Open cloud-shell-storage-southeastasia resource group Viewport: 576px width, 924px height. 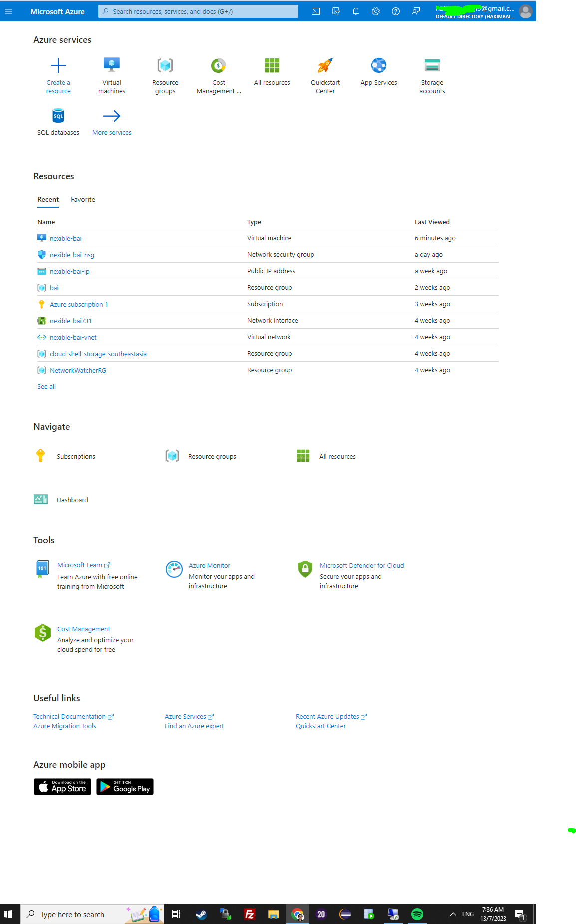click(x=98, y=354)
